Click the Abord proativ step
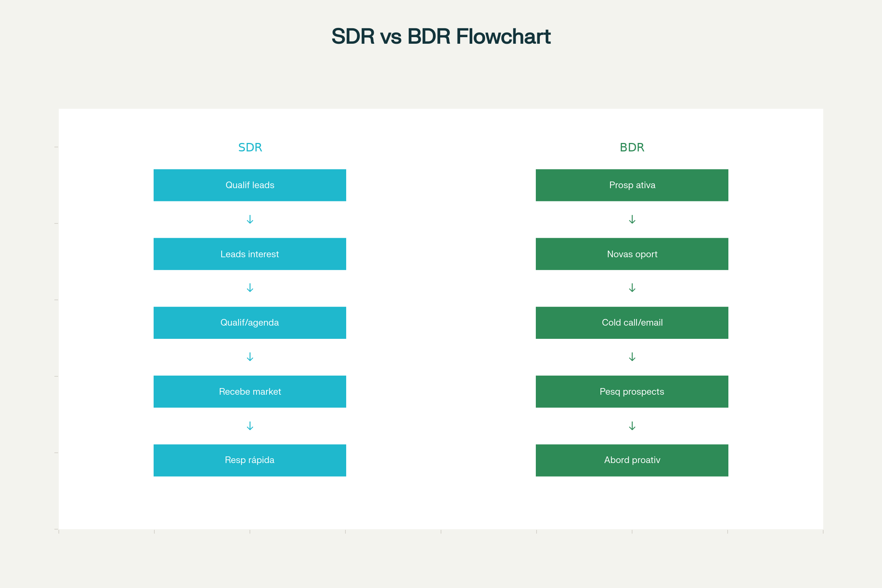Viewport: 882px width, 588px height. (x=632, y=460)
